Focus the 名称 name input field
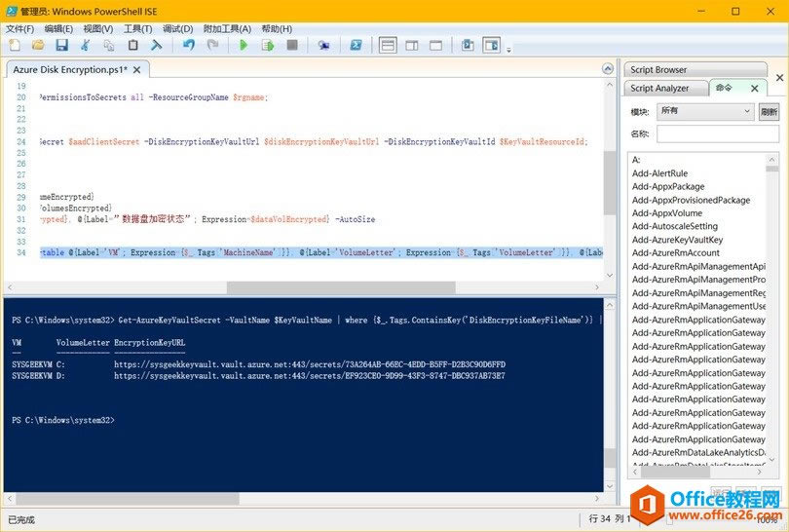789x532 pixels. pos(718,133)
